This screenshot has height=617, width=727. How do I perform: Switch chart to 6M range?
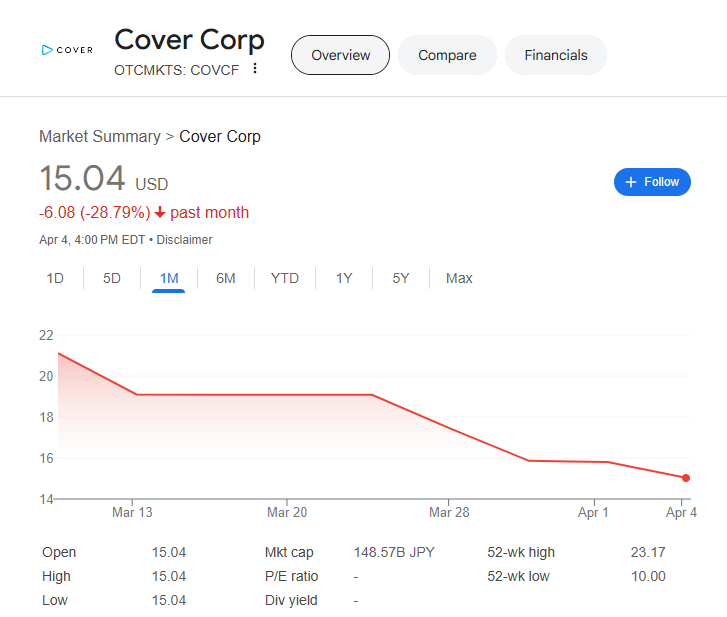(x=226, y=278)
